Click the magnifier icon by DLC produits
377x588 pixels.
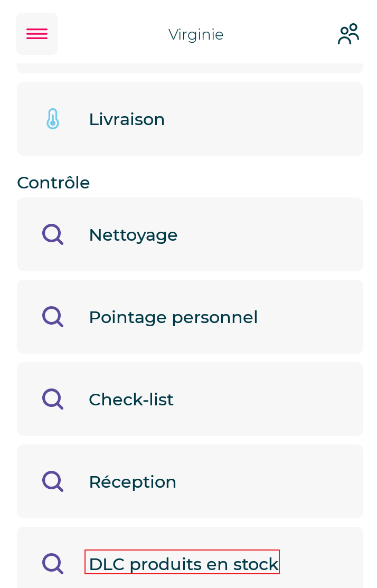[53, 564]
